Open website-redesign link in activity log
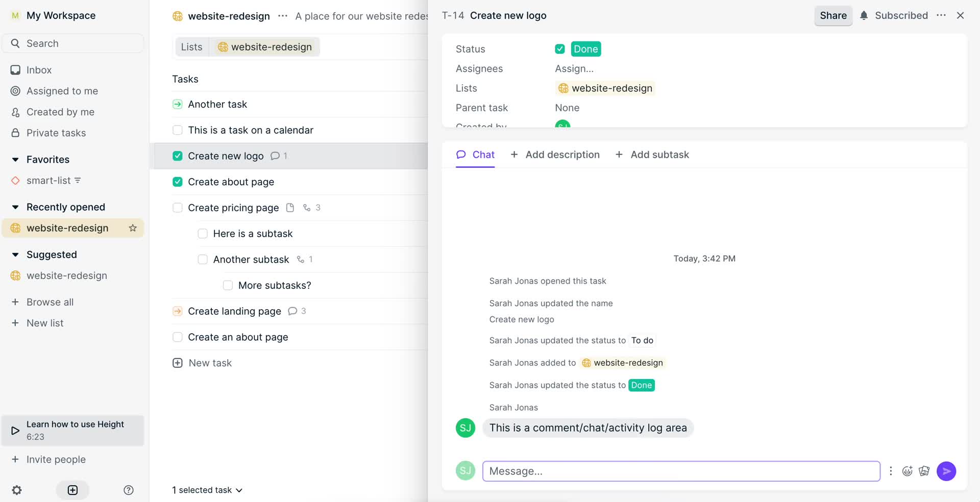The height and width of the screenshot is (502, 980). pyautogui.click(x=623, y=363)
